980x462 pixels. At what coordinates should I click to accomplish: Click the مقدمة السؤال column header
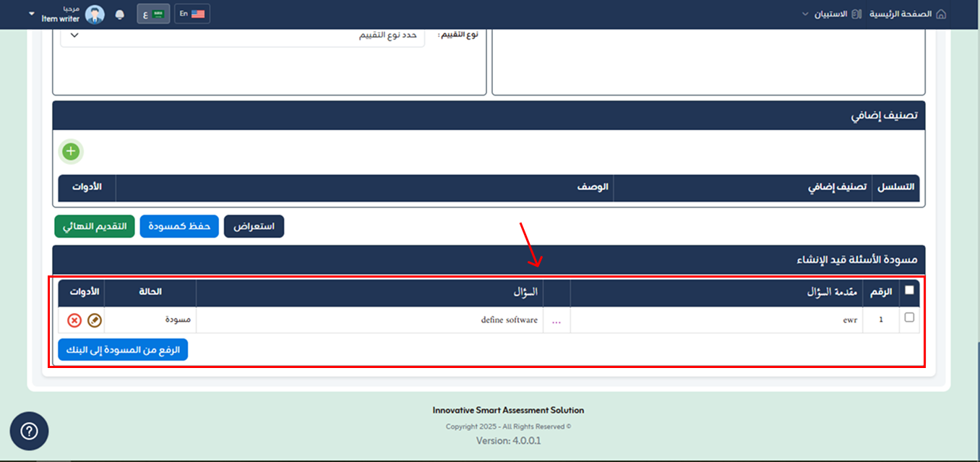point(716,293)
